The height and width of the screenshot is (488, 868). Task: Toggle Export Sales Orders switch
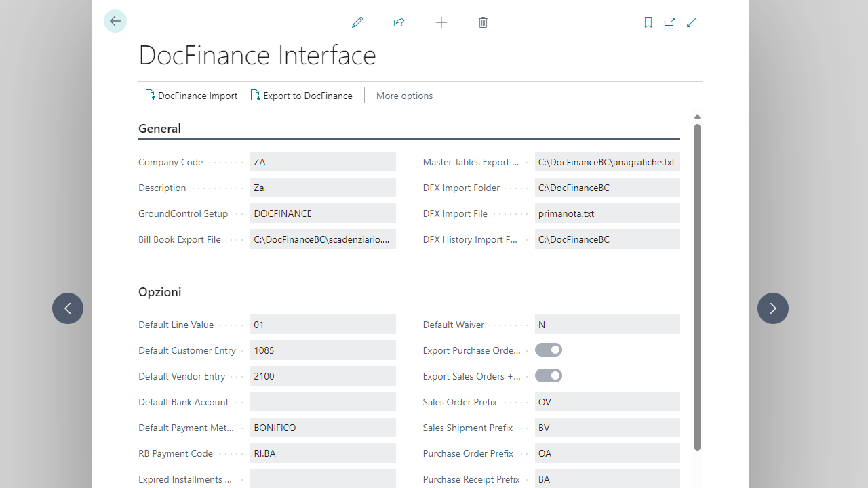coord(549,375)
